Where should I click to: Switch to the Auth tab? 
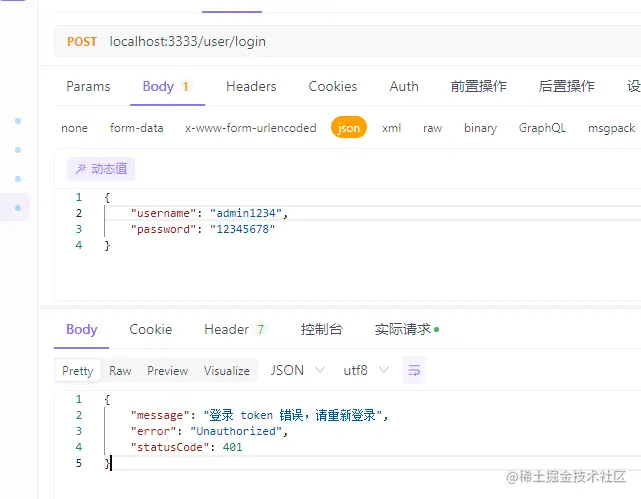[x=404, y=86]
